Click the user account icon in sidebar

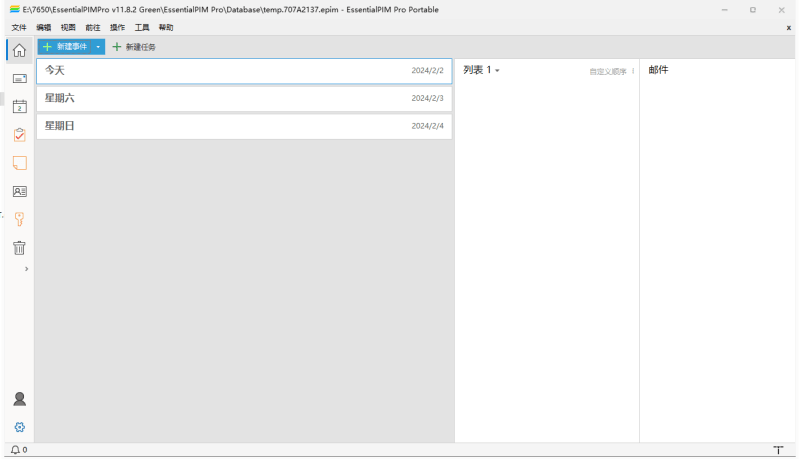click(x=19, y=399)
